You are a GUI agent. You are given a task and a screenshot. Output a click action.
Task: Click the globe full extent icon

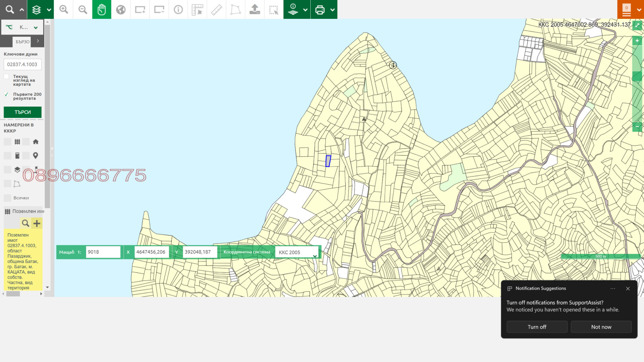click(x=121, y=9)
